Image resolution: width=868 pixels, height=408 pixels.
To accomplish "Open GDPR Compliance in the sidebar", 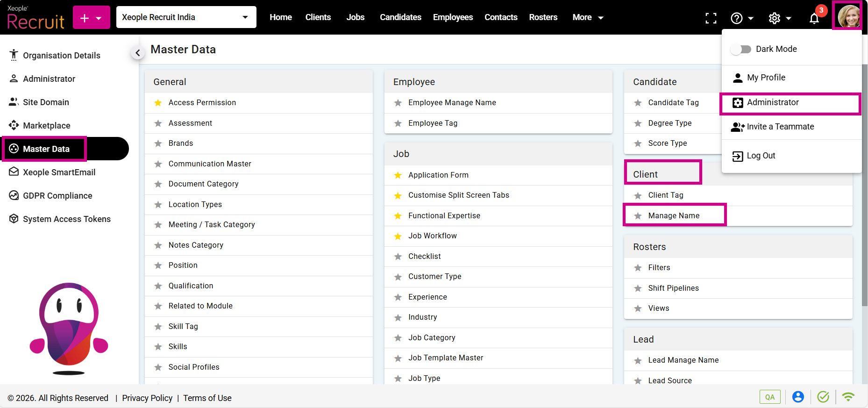I will click(x=57, y=196).
